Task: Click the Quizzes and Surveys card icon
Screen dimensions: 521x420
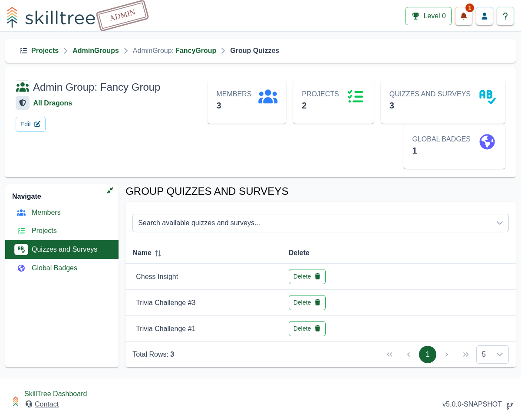Action: coord(487,97)
